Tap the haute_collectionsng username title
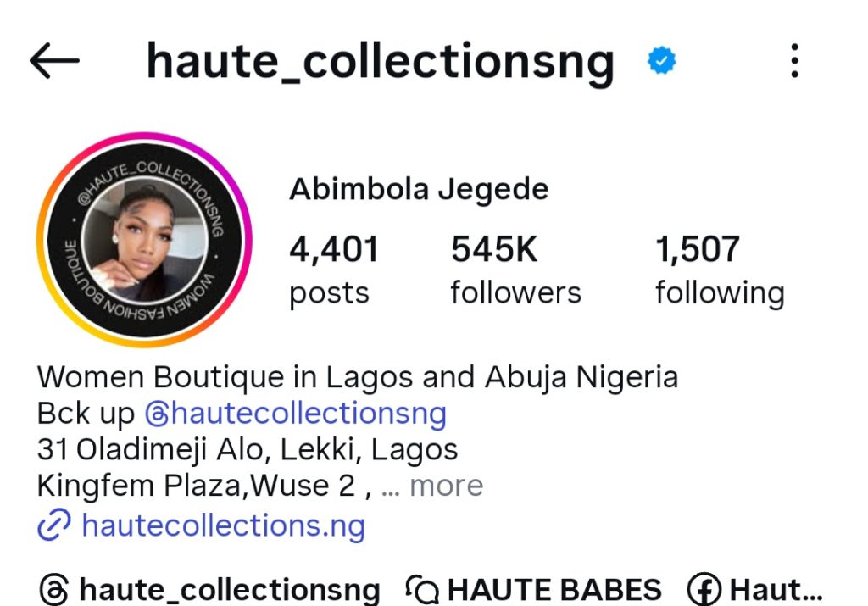 (381, 63)
